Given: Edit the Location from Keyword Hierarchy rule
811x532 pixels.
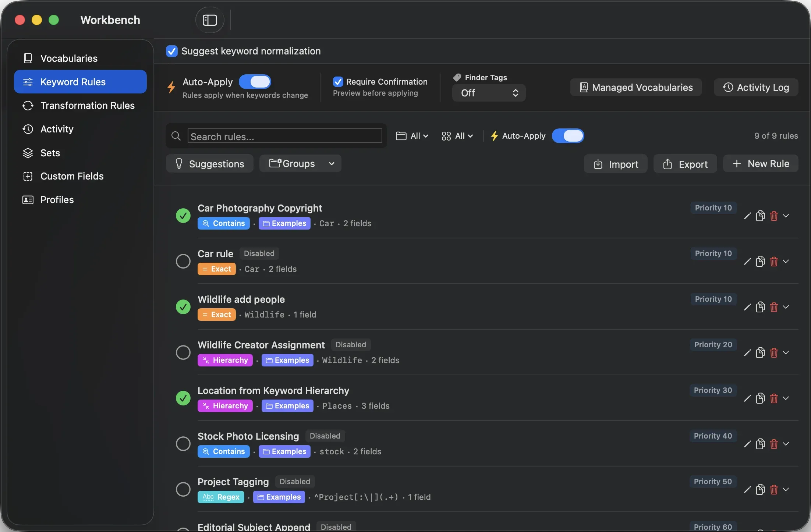Looking at the screenshot, I should (747, 398).
